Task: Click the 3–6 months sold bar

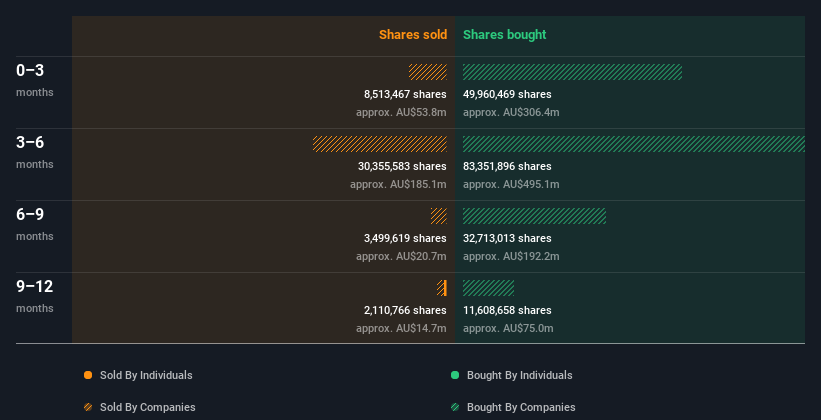Action: 380,144
